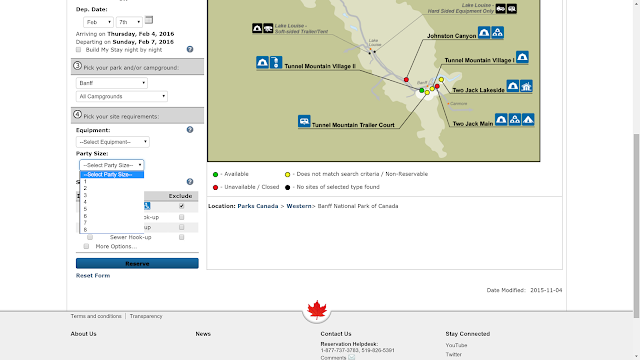The image size is (640, 360).
Task: Select party size 6
Action: pyautogui.click(x=112, y=216)
